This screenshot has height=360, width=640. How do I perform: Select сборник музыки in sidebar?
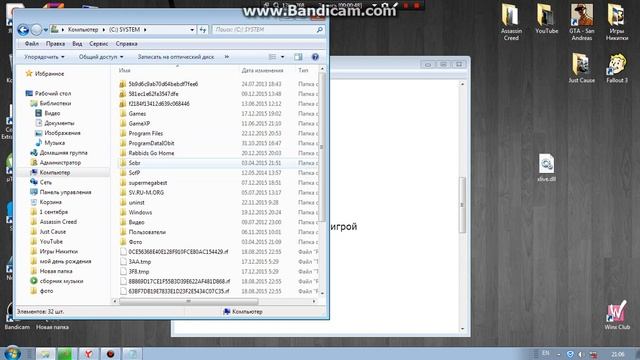61,281
